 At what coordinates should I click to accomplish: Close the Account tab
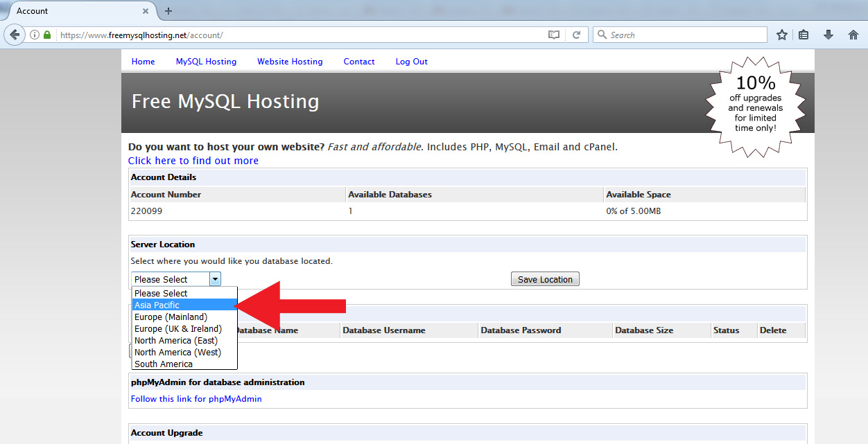(146, 11)
